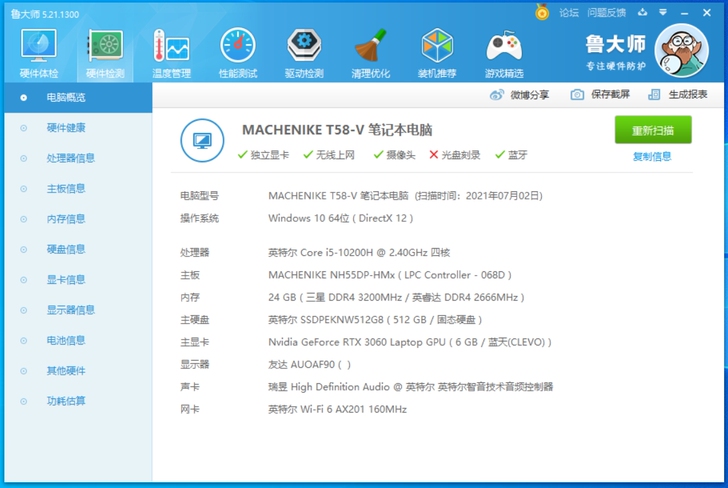Click the MACHENIKE NH55DP-HMx motherboard value
The image size is (728, 488).
tap(390, 275)
